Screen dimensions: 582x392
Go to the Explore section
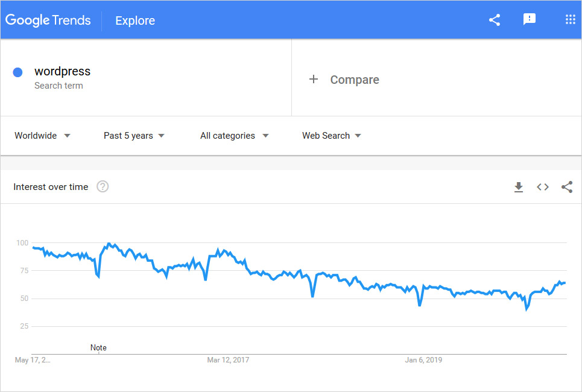click(x=135, y=21)
